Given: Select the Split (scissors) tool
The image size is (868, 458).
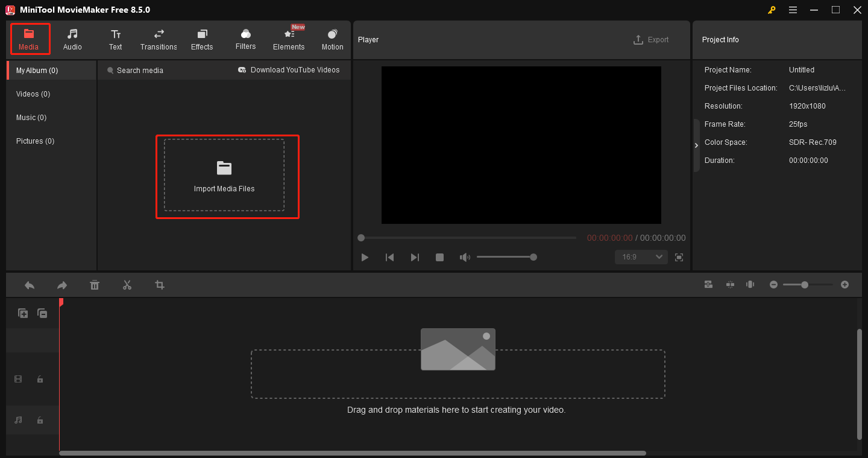Looking at the screenshot, I should 127,284.
